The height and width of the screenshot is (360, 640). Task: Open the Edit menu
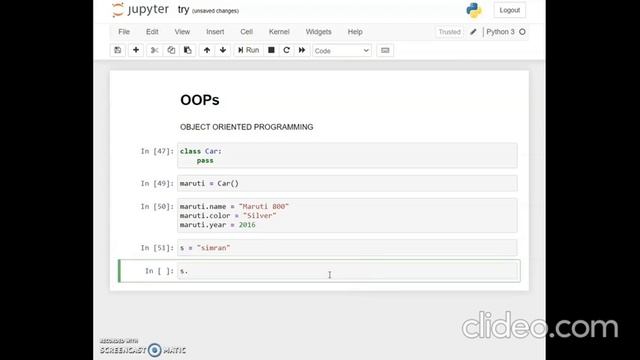pos(152,32)
